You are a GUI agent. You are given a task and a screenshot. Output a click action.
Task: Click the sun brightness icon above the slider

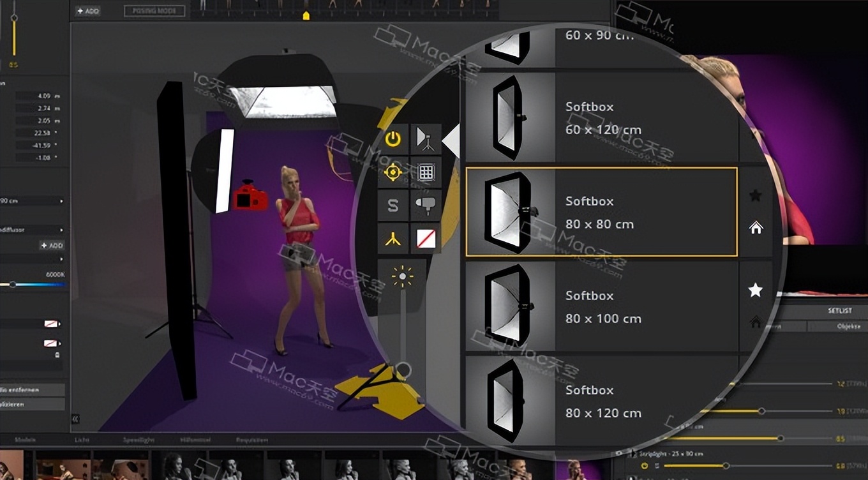point(403,274)
